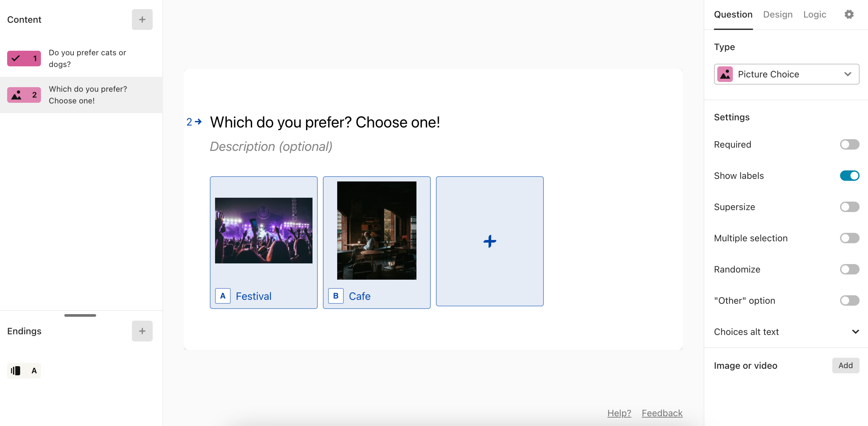Expand the Choices alt text section

pyautogui.click(x=786, y=332)
